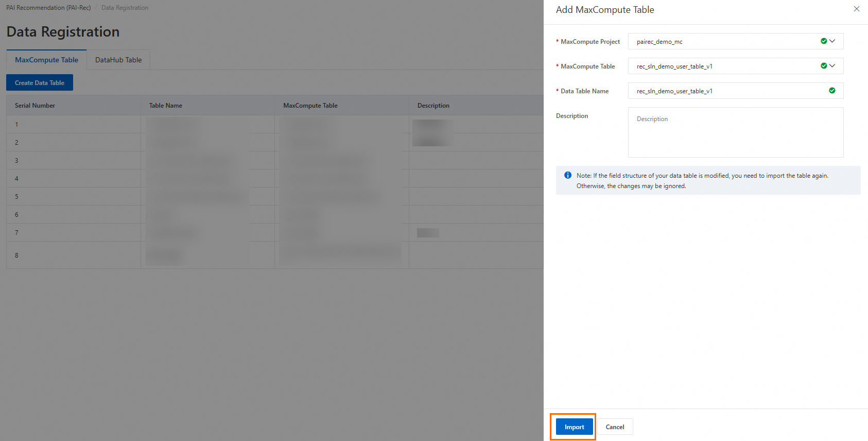This screenshot has height=441, width=868.
Task: Click the Data Table Name field label
Action: 584,91
